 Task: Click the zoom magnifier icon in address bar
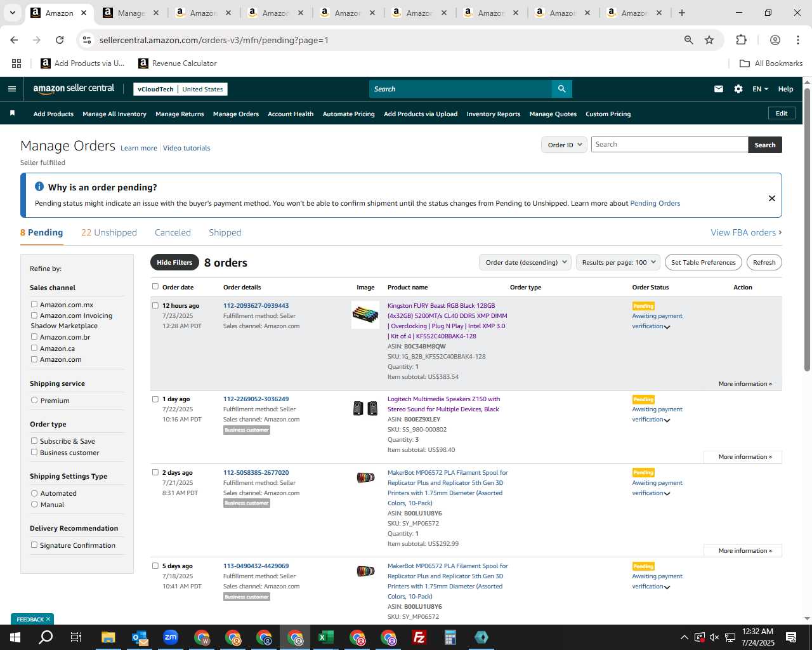688,40
